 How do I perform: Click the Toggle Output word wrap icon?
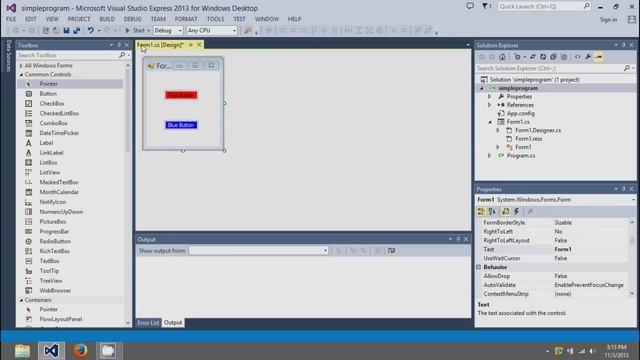(391, 251)
